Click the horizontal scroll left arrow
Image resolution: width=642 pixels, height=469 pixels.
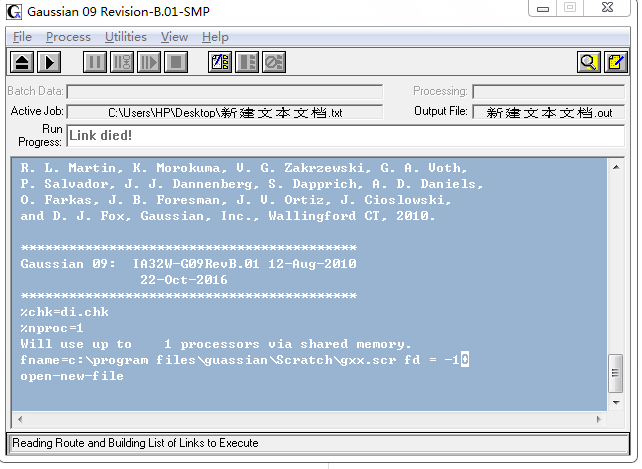click(20, 419)
